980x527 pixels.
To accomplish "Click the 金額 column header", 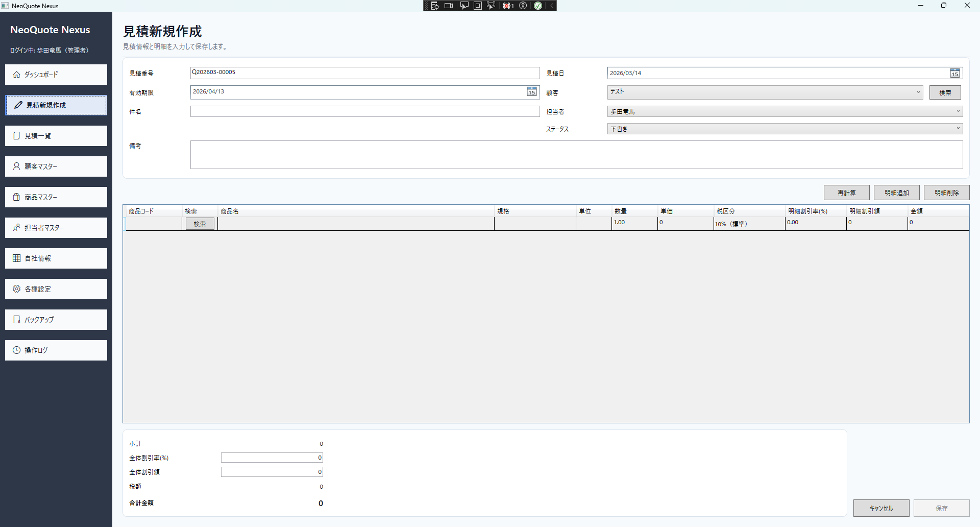I will click(x=938, y=211).
